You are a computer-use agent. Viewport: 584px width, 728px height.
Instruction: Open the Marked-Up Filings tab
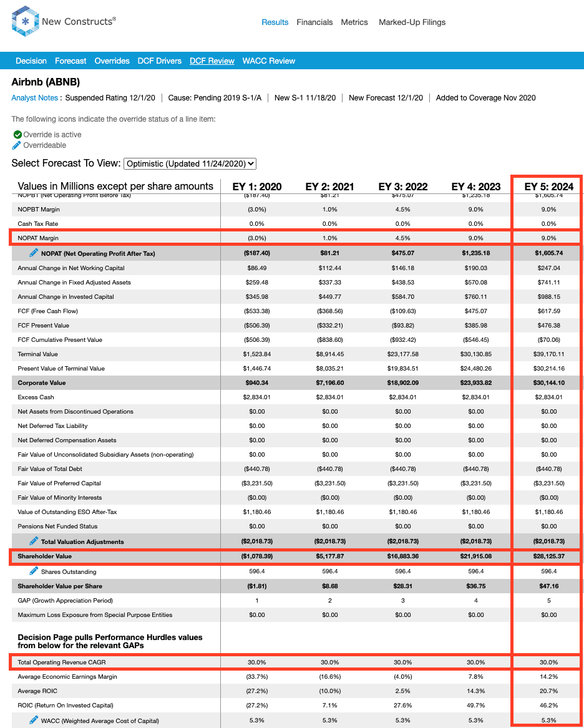click(412, 22)
